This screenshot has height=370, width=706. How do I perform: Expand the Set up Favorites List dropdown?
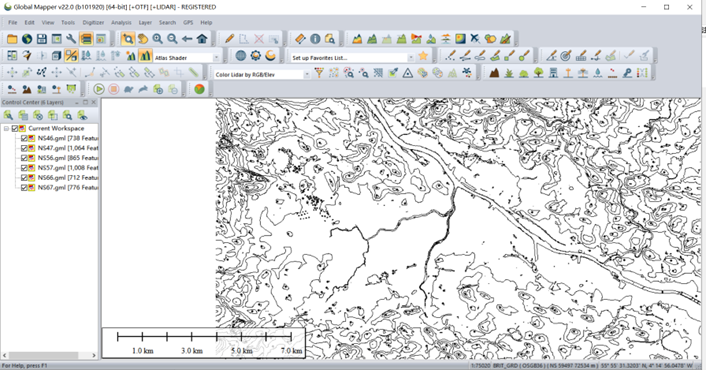point(411,58)
